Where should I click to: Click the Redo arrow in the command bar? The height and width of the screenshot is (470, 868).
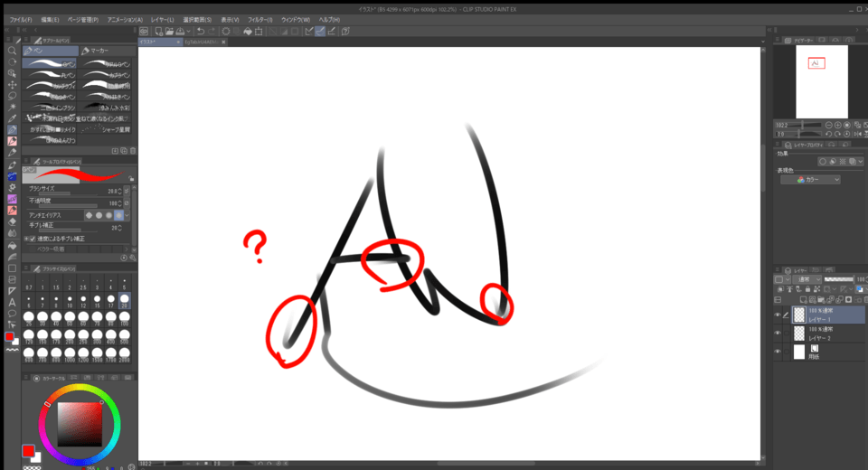[212, 32]
